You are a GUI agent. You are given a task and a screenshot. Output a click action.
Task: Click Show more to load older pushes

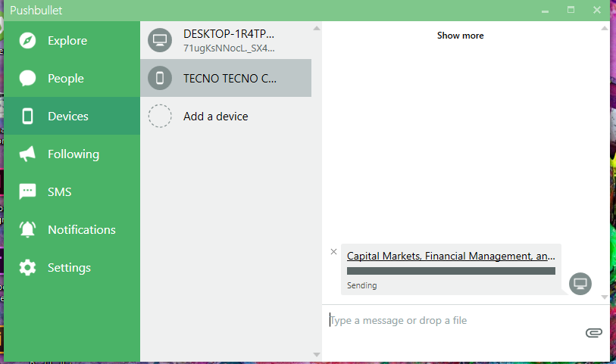(461, 36)
